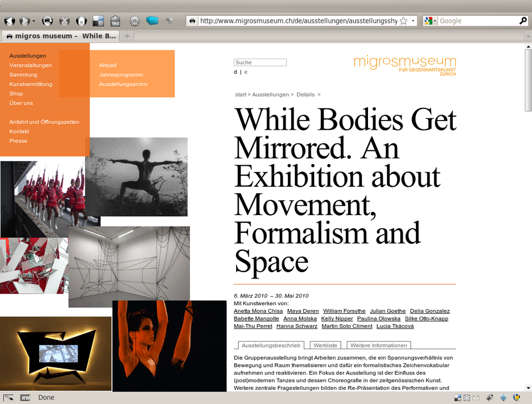Open Anfahrt und Öffnungszeiten page
This screenshot has width=532, height=404.
click(x=44, y=122)
